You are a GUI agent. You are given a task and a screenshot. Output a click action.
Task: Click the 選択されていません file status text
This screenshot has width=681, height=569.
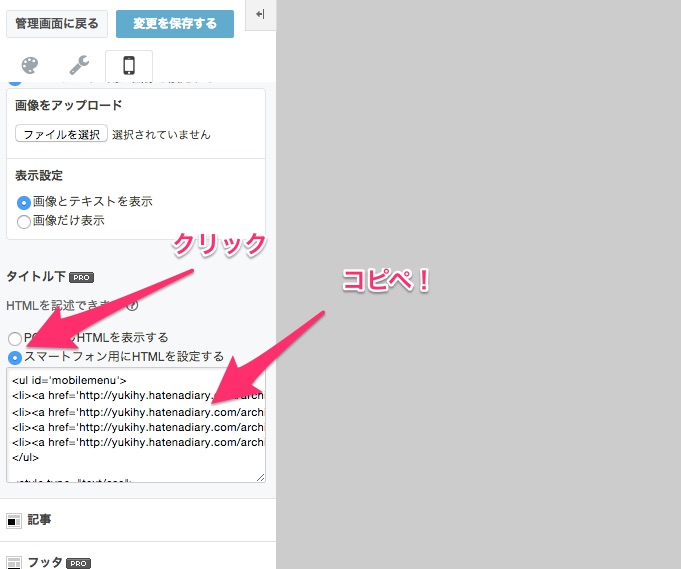[161, 135]
